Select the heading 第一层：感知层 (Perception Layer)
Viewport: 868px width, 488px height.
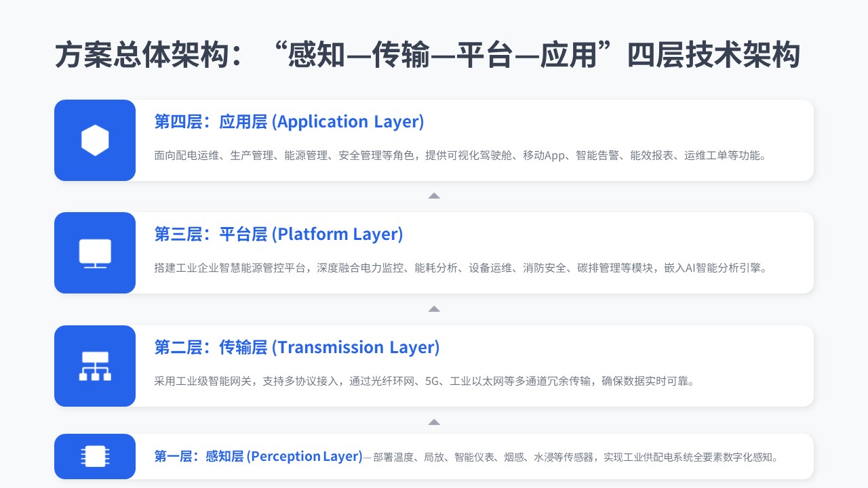pos(258,456)
